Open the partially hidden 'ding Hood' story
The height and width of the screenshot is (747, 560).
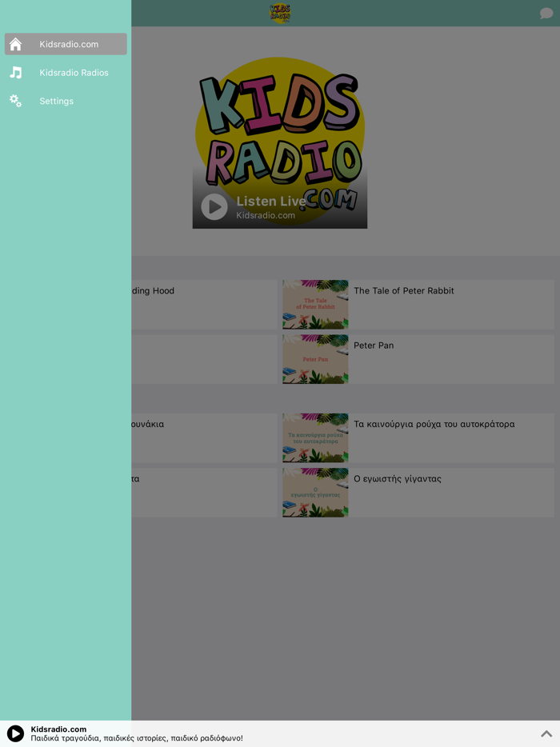pos(204,305)
